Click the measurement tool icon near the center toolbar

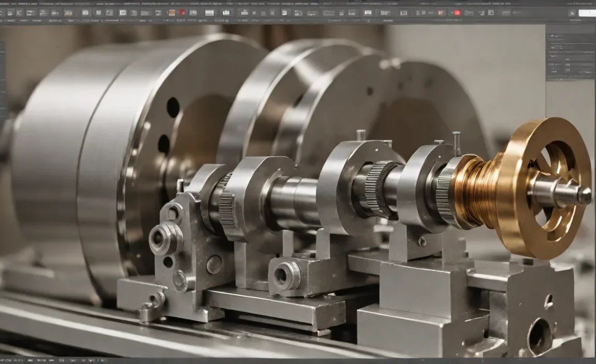[264, 11]
